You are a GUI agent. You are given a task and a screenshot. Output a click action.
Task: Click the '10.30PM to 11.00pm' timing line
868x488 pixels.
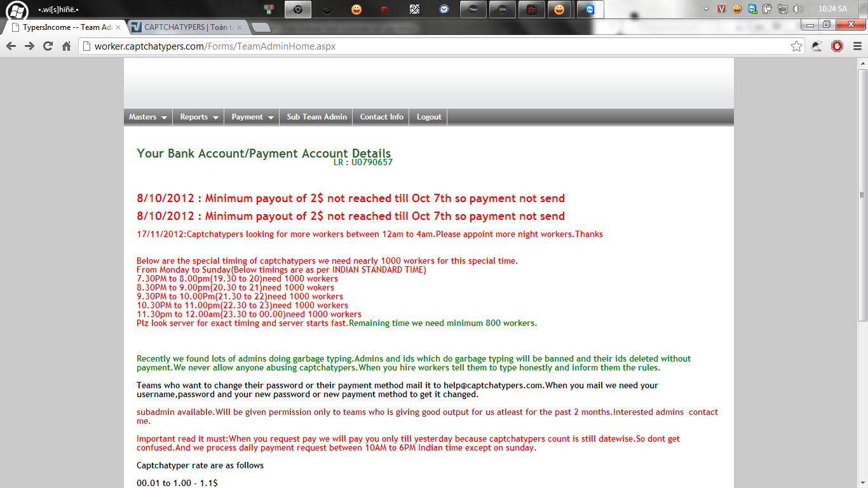[242, 305]
